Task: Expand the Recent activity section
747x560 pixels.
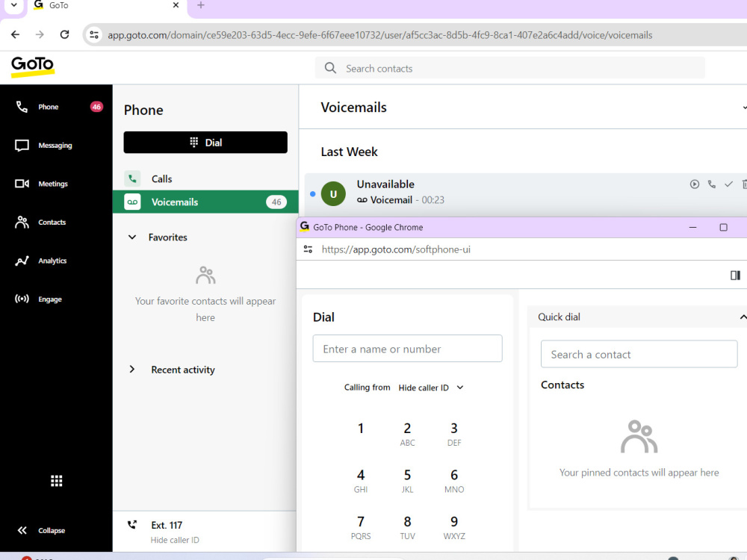Action: (x=132, y=370)
